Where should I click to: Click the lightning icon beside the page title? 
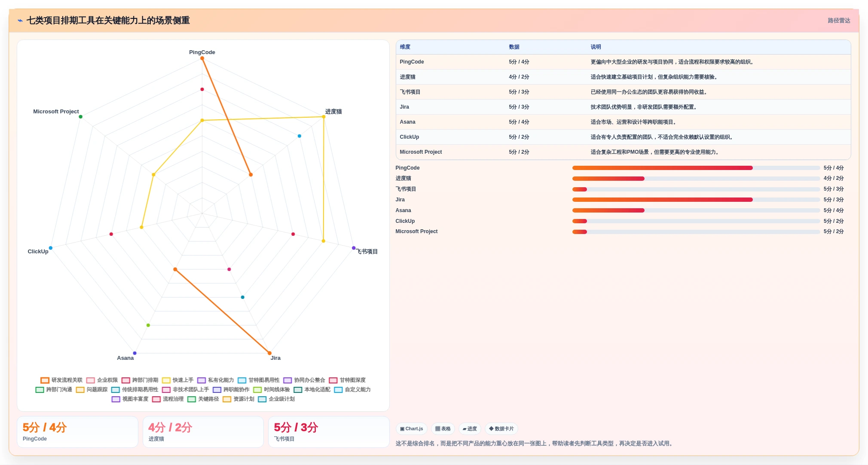20,21
